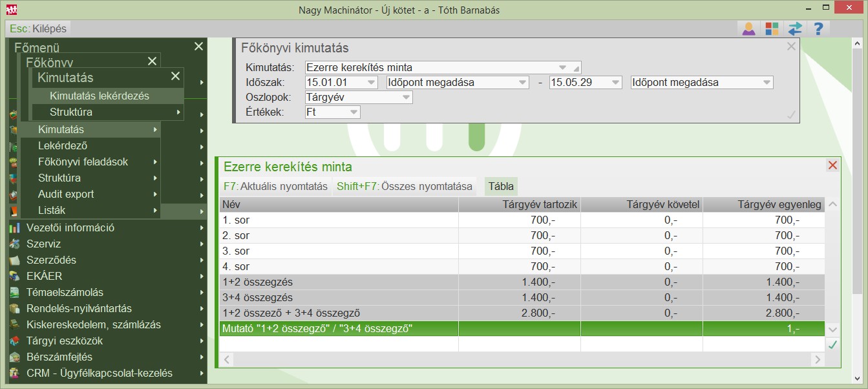868x389 pixels.
Task: Confirm with the green checkmark beside table
Action: [832, 345]
